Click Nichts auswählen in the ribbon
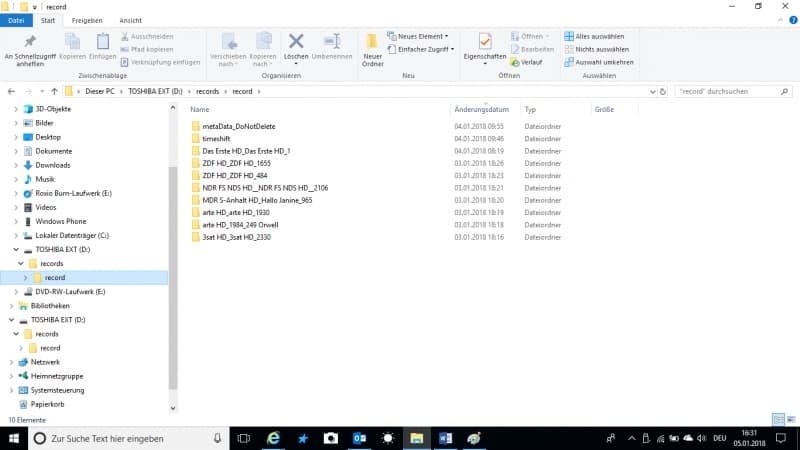The image size is (800, 450). click(597, 49)
